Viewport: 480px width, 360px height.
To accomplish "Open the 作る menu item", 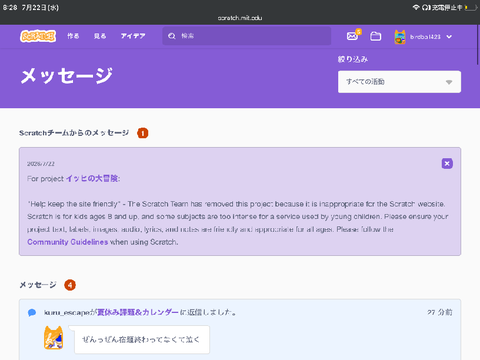I will tap(73, 36).
